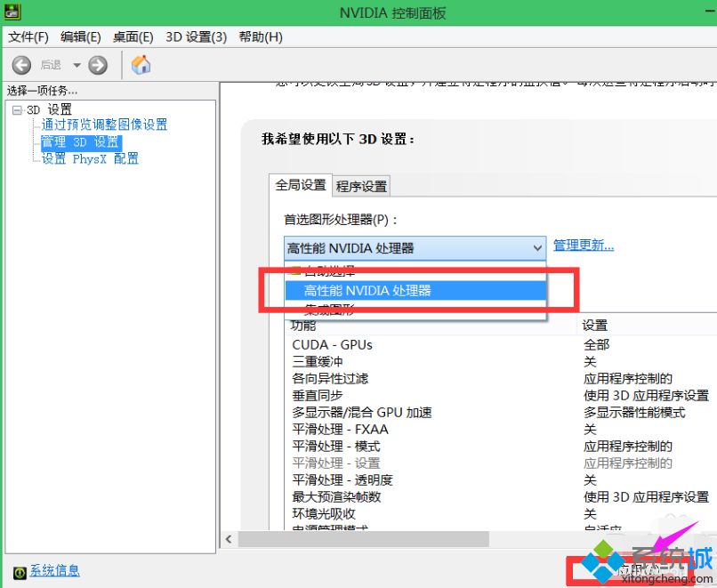Image resolution: width=717 pixels, height=588 pixels.
Task: Select the CUDA - GPUs row
Action: coord(500,345)
